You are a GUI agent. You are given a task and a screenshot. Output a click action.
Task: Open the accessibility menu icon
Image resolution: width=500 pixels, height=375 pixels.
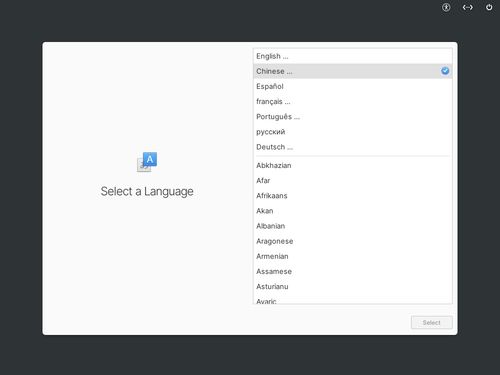[x=446, y=7]
